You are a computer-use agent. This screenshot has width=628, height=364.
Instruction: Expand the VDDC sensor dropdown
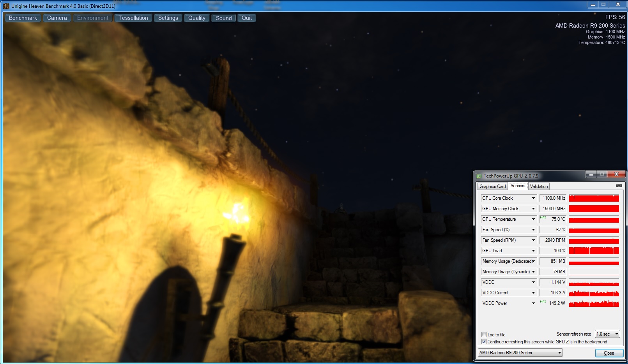(x=533, y=282)
